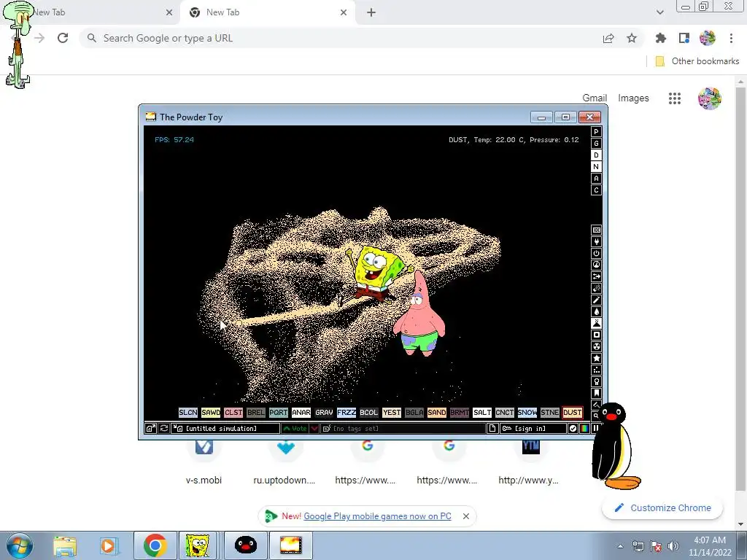This screenshot has width=747, height=560.
Task: Toggle the N display mode button
Action: click(x=596, y=167)
